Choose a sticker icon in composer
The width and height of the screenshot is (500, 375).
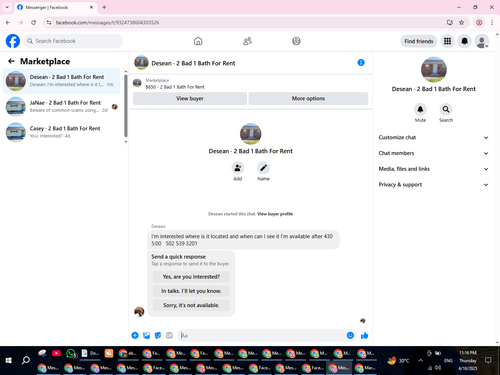pyautogui.click(x=158, y=335)
